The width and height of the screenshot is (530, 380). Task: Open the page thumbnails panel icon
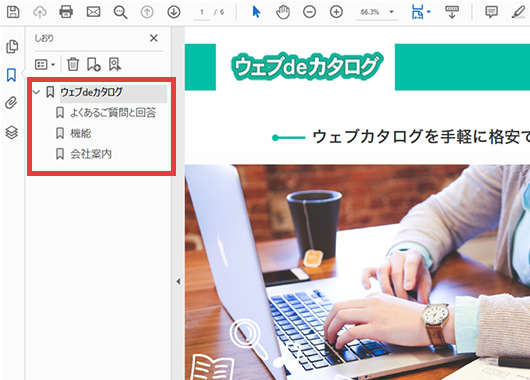coord(12,47)
